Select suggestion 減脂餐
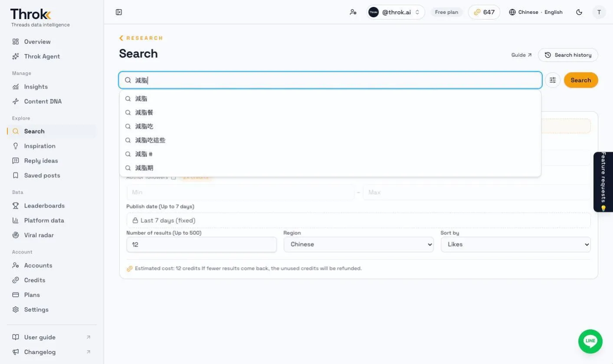This screenshot has height=364, width=613. (330, 113)
